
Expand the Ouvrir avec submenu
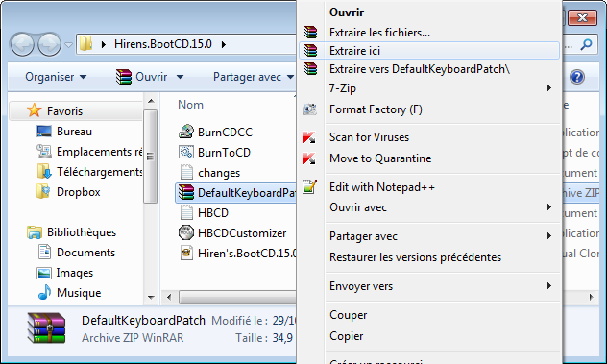[x=549, y=207]
